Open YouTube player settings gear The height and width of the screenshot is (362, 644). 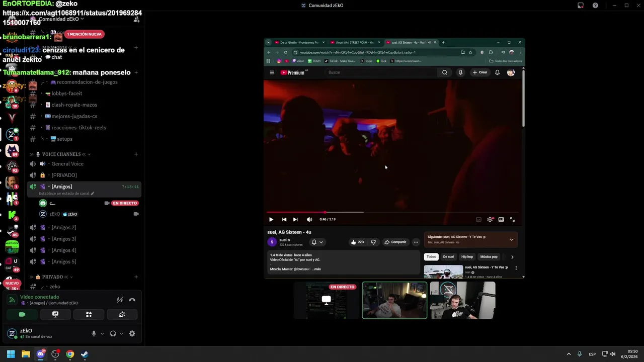click(x=490, y=219)
